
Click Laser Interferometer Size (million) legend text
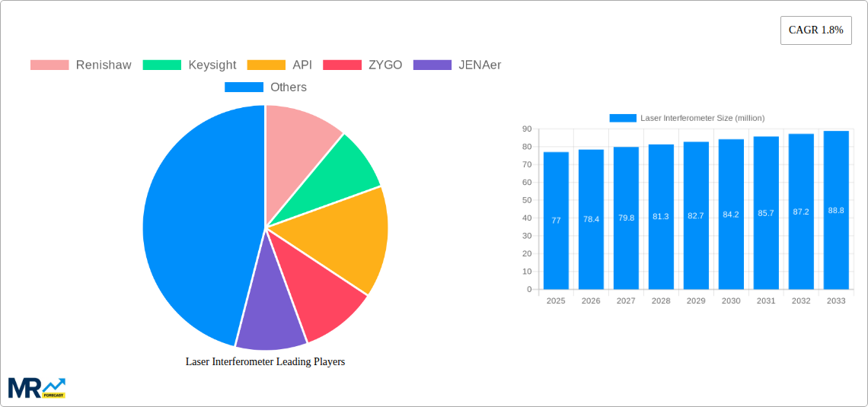[x=703, y=119]
